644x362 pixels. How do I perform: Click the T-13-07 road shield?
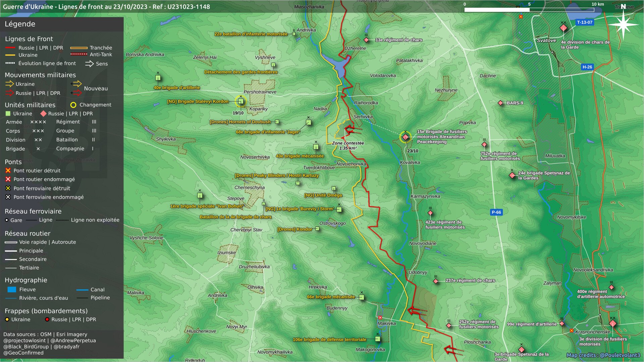click(585, 22)
